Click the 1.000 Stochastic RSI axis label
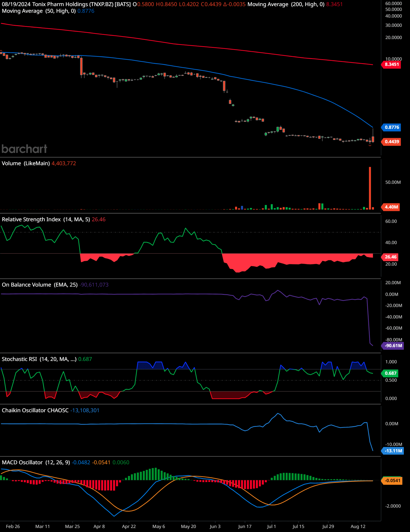Image resolution: width=410 pixels, height=532 pixels. [x=391, y=362]
